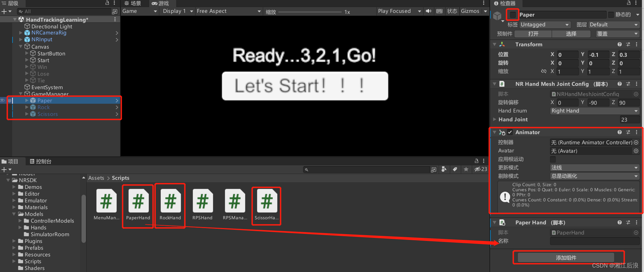Open Animator component three-dot menu
This screenshot has height=272, width=644.
click(x=637, y=132)
